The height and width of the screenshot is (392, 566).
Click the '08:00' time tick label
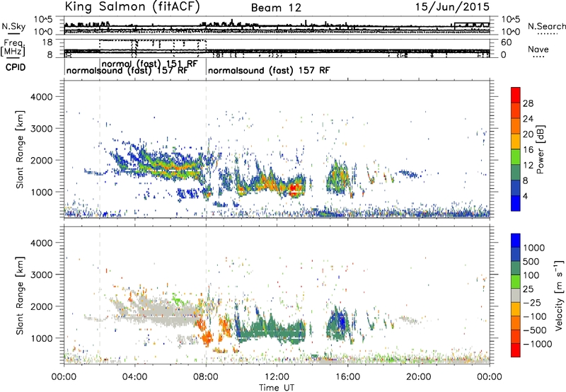coord(206,377)
